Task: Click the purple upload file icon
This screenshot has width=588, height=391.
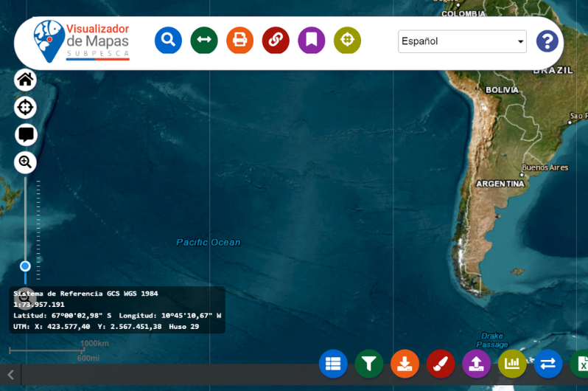Action: pos(476,364)
